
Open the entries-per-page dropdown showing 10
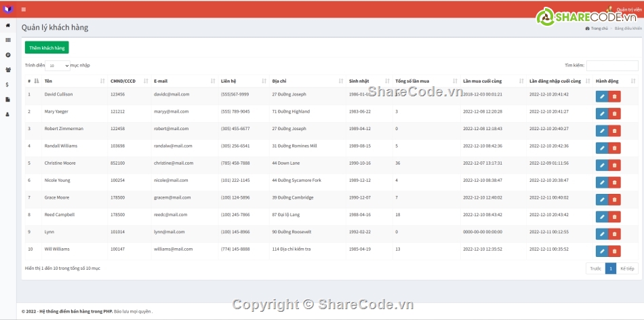[58, 66]
